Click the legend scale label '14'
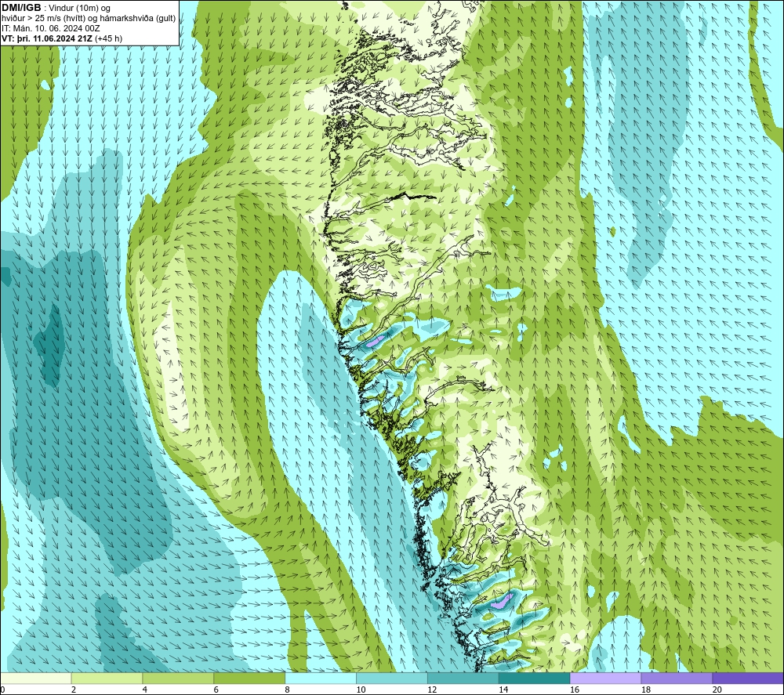Image resolution: width=784 pixels, height=695 pixels. pos(503,690)
